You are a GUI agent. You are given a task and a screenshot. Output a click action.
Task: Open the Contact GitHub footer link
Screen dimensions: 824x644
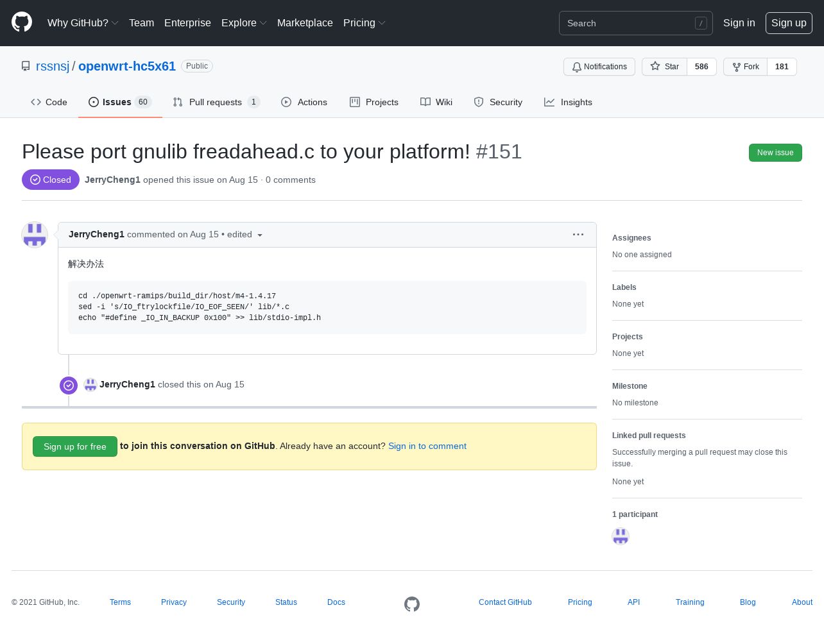pos(505,602)
